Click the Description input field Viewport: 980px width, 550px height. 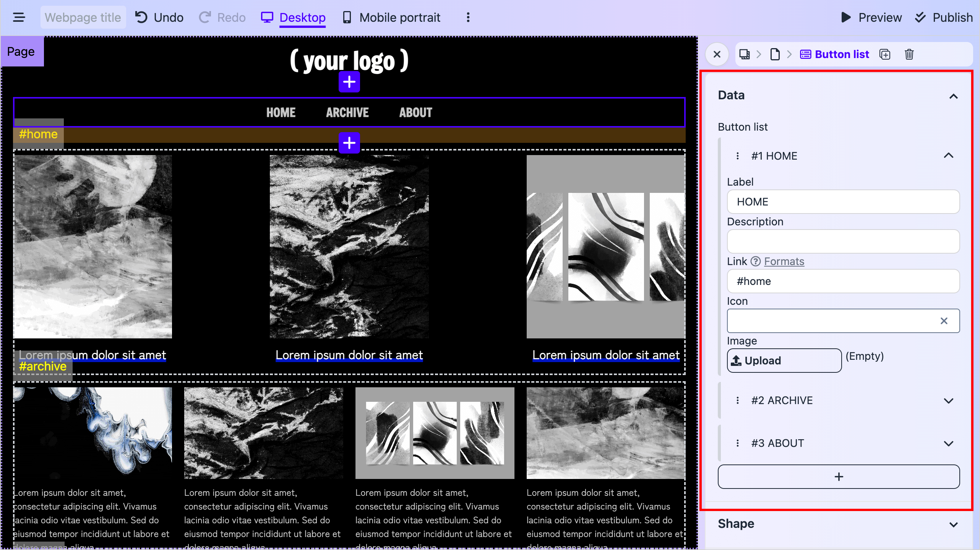tap(843, 241)
